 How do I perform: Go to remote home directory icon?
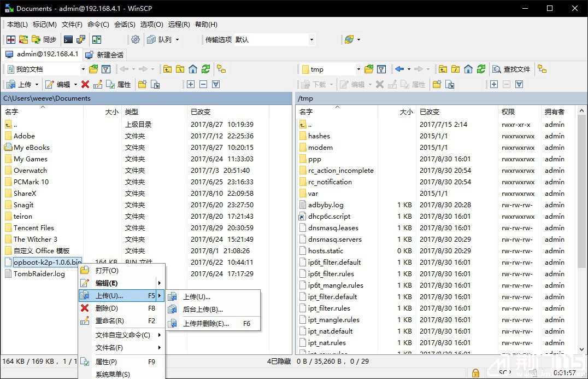tap(468, 69)
